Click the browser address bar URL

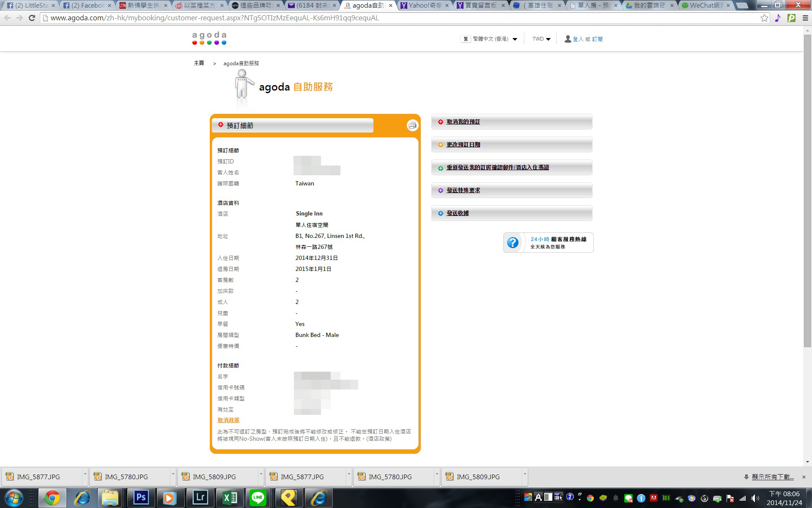(x=214, y=18)
